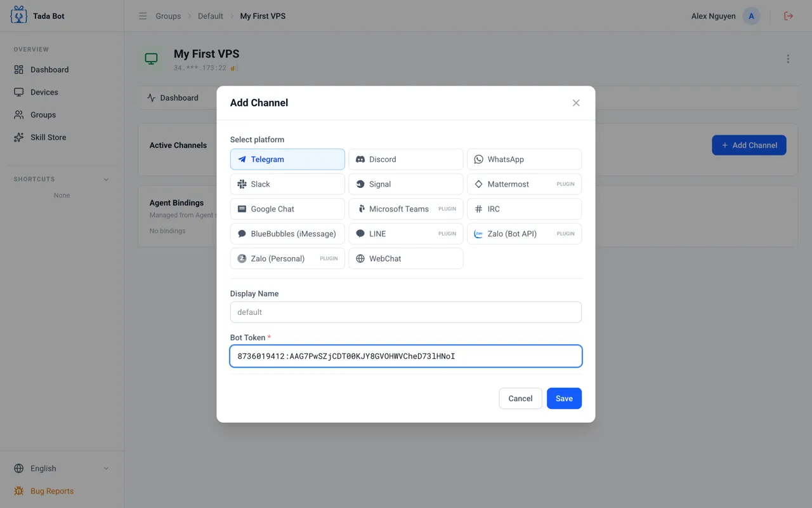This screenshot has width=812, height=508.
Task: Select IRC platform option
Action: (x=524, y=209)
